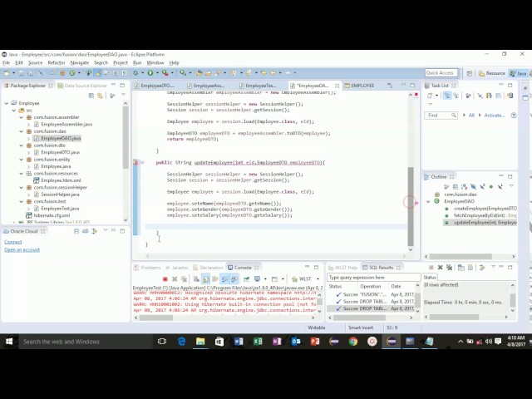The height and width of the screenshot is (399, 532).
Task: Click 'Type query expression here' field
Action: click(x=373, y=278)
